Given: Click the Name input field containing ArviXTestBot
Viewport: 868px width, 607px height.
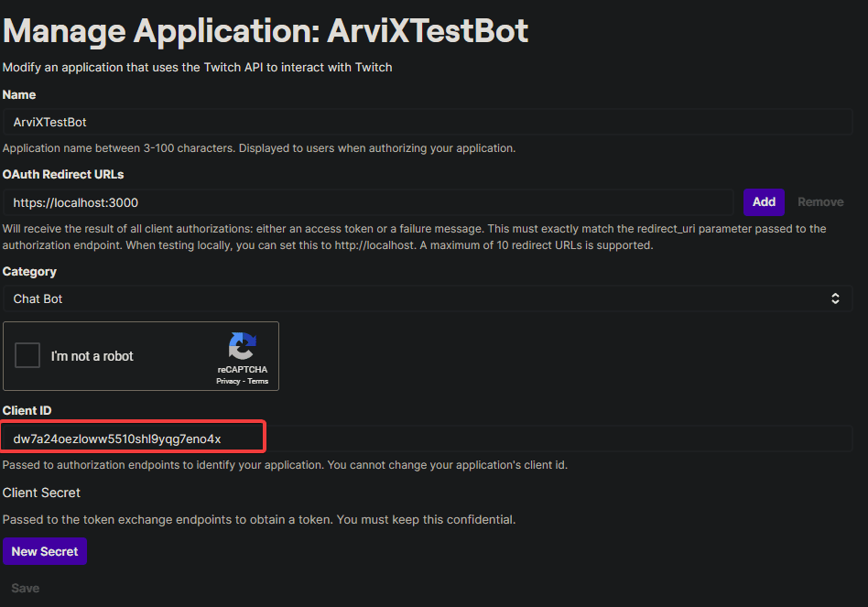Looking at the screenshot, I should point(428,123).
